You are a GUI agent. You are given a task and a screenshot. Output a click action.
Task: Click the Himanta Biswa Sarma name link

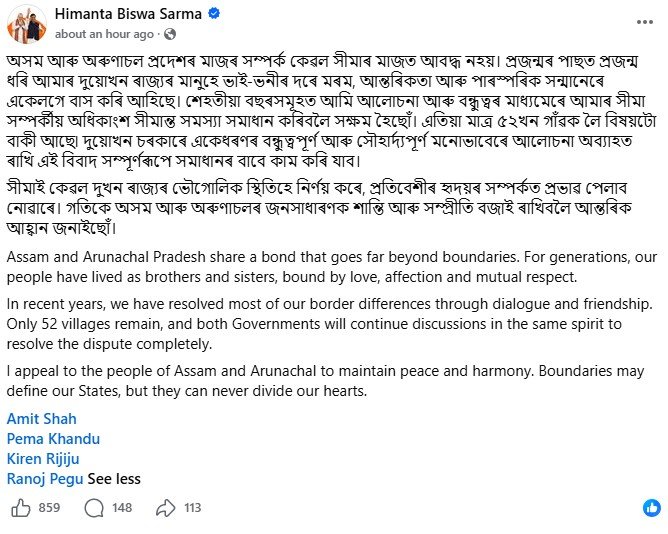(x=128, y=14)
